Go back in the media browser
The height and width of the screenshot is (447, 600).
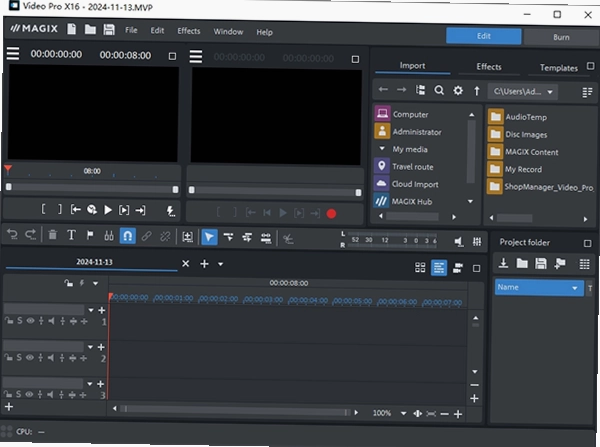(383, 90)
